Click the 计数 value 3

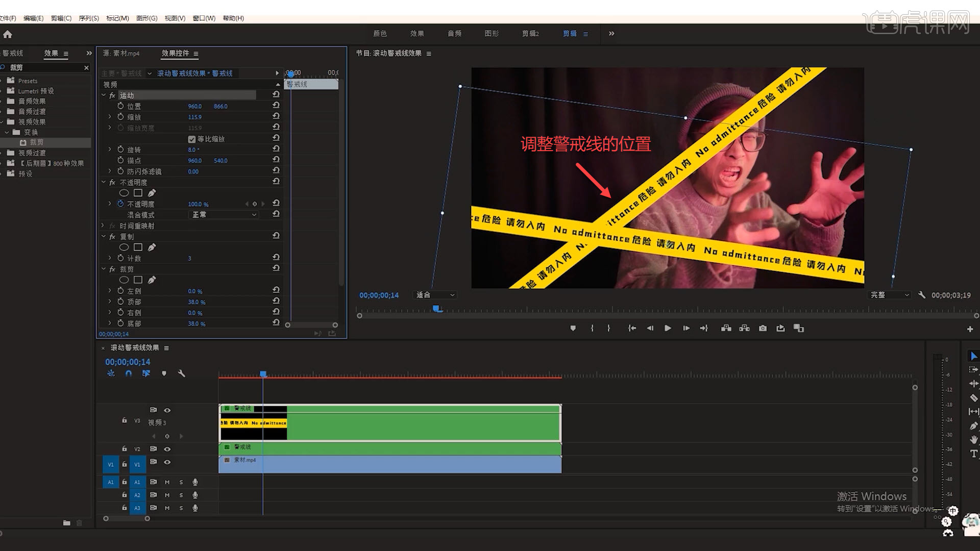coord(189,259)
